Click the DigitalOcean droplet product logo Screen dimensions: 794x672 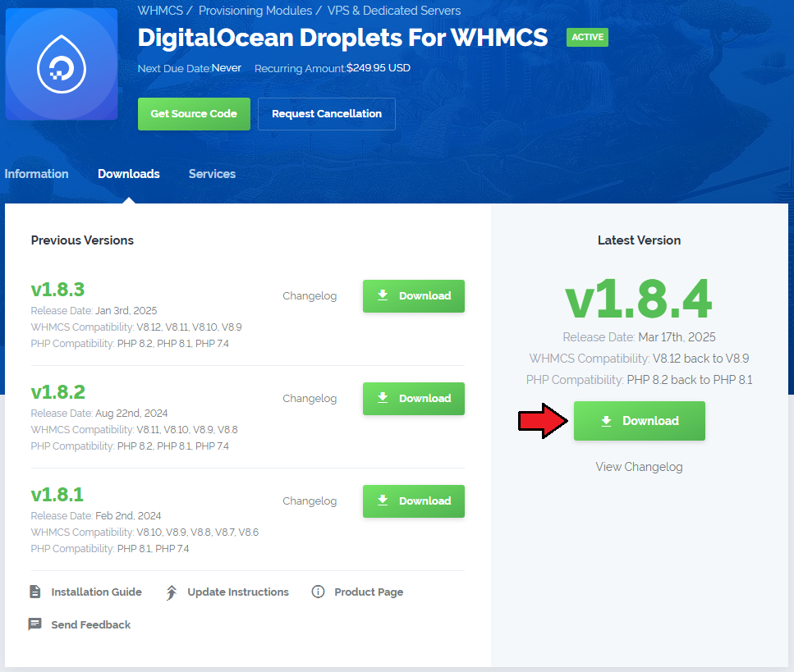(x=62, y=64)
